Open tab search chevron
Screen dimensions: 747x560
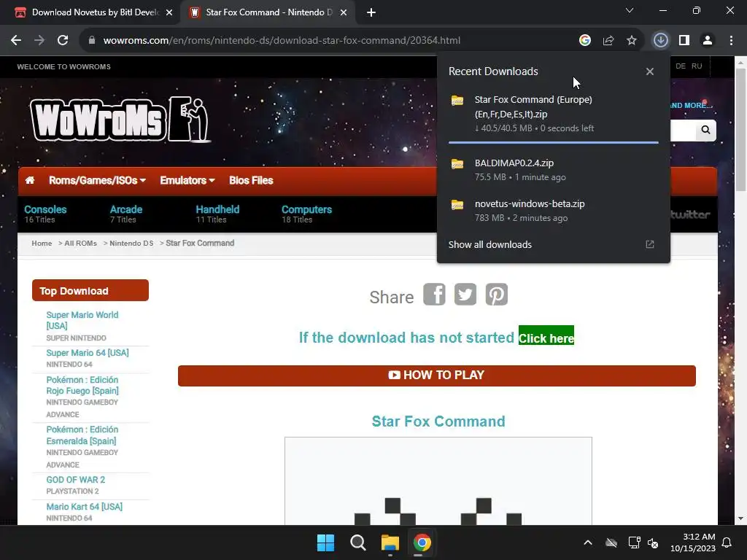[630, 10]
